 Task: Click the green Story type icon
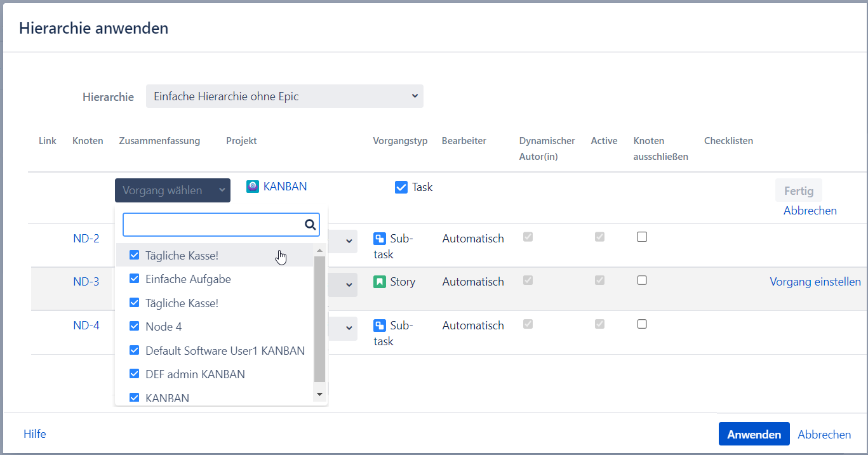click(x=380, y=282)
